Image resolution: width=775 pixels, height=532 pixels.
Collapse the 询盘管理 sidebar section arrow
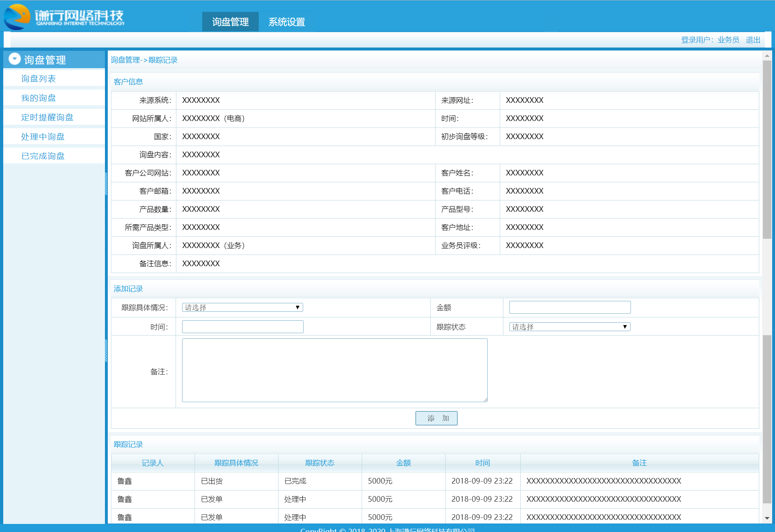tap(15, 59)
